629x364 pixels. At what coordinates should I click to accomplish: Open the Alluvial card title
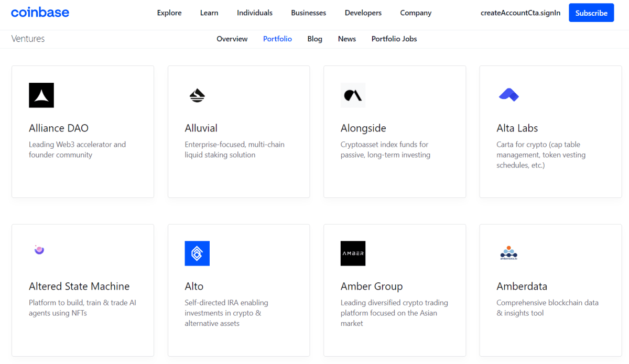(x=201, y=128)
